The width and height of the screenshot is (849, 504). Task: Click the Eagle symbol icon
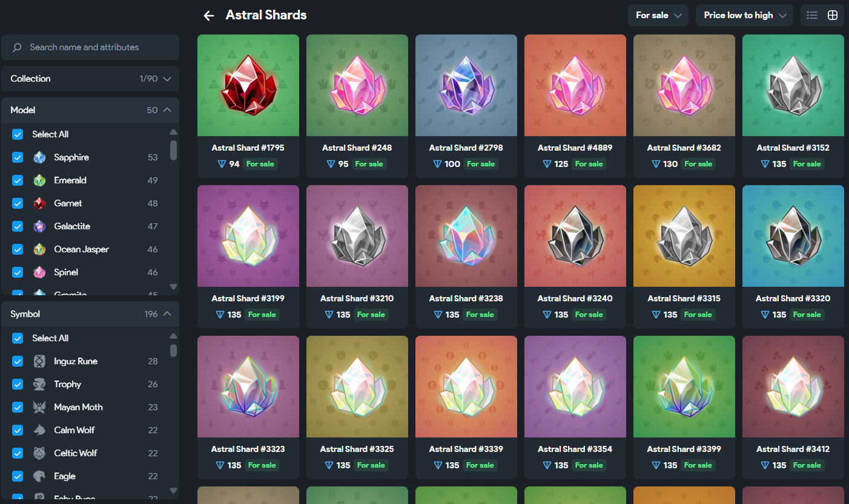coord(39,476)
